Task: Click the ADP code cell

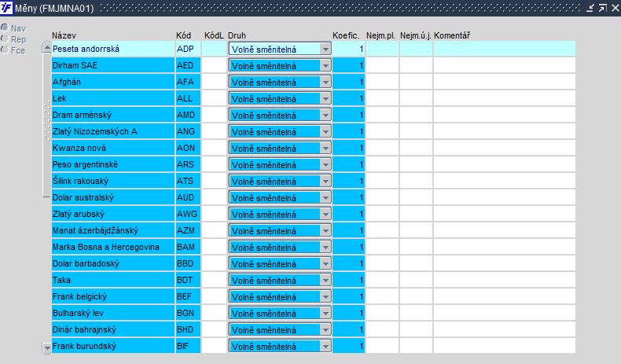Action: [188, 49]
